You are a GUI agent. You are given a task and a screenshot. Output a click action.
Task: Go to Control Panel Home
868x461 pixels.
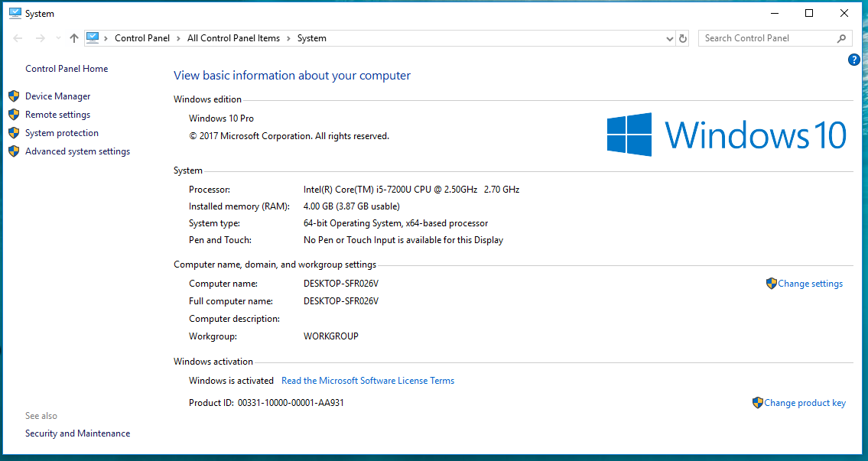click(x=67, y=69)
